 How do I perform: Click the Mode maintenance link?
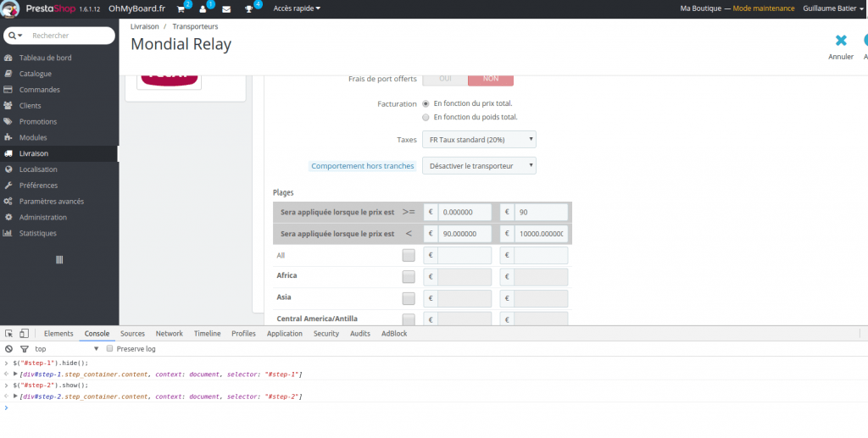pyautogui.click(x=764, y=8)
